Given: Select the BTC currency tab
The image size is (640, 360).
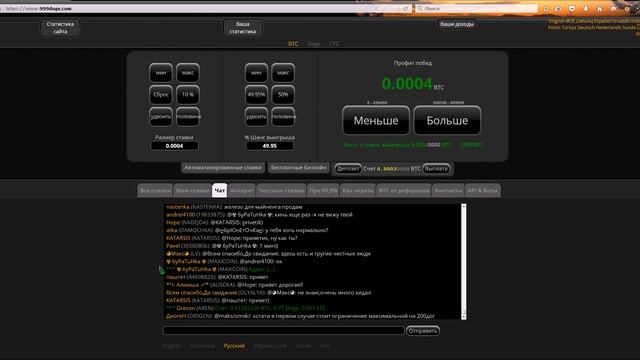Looking at the screenshot, I should click(293, 44).
